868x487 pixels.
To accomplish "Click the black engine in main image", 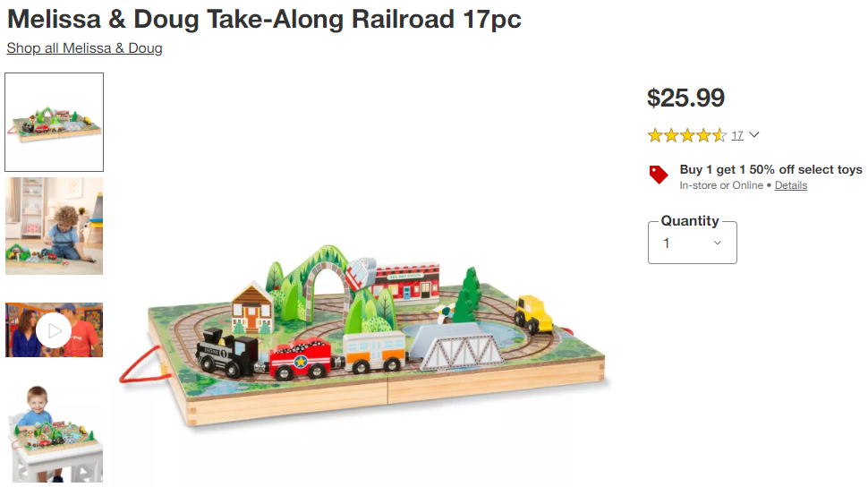I will pos(227,353).
